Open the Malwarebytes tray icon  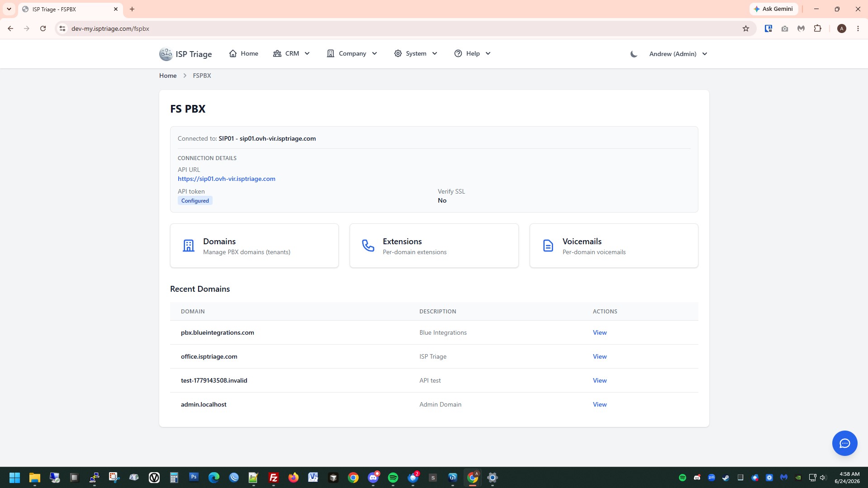pyautogui.click(x=784, y=478)
